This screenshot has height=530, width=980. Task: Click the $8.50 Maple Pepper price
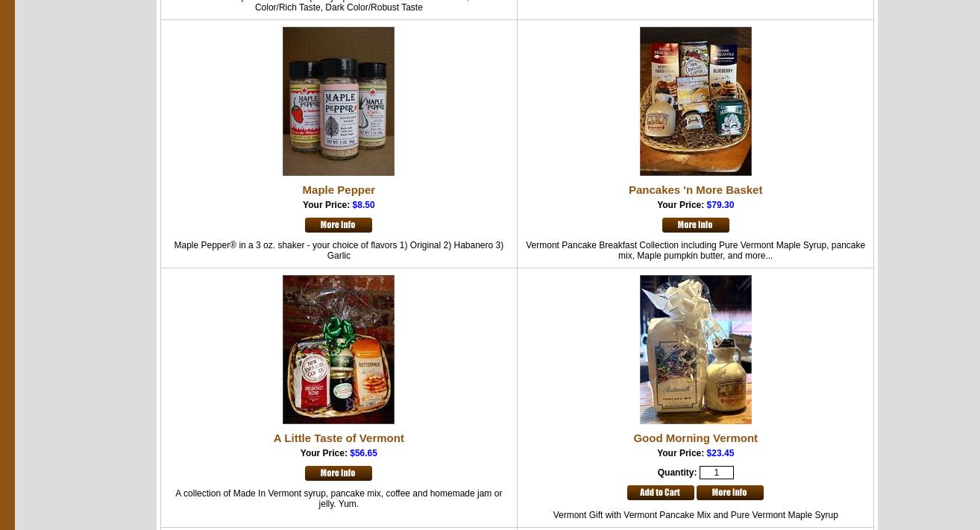(x=363, y=205)
